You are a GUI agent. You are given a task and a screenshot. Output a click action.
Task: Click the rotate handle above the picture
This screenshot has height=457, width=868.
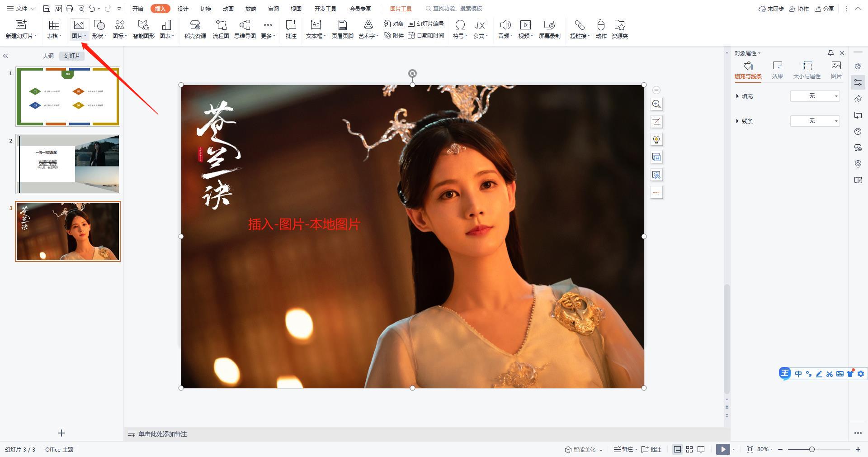pos(412,73)
